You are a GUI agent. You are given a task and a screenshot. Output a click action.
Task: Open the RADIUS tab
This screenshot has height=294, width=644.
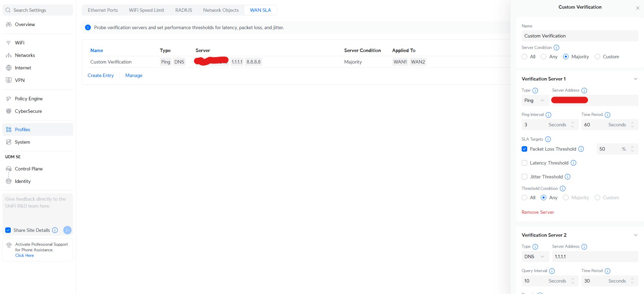tap(184, 10)
